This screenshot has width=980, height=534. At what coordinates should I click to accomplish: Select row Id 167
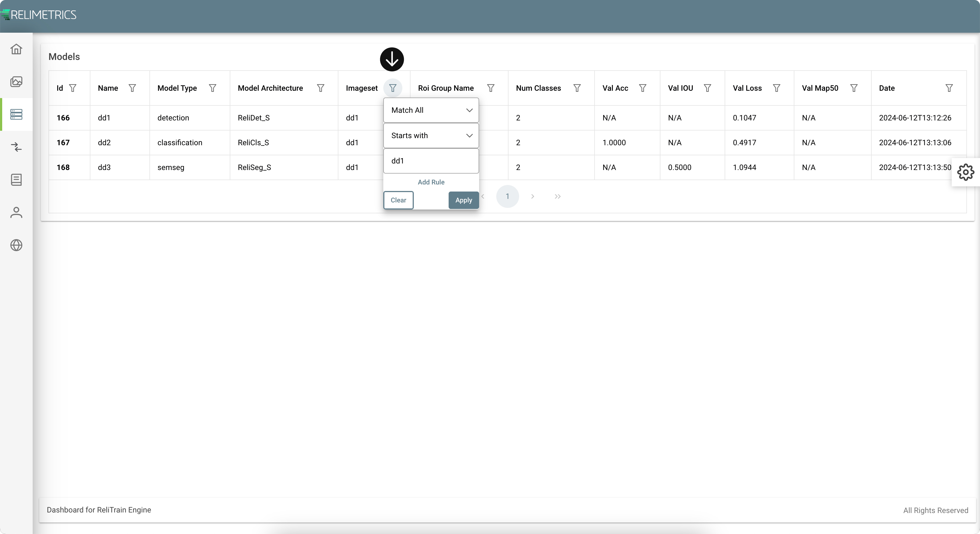[63, 142]
